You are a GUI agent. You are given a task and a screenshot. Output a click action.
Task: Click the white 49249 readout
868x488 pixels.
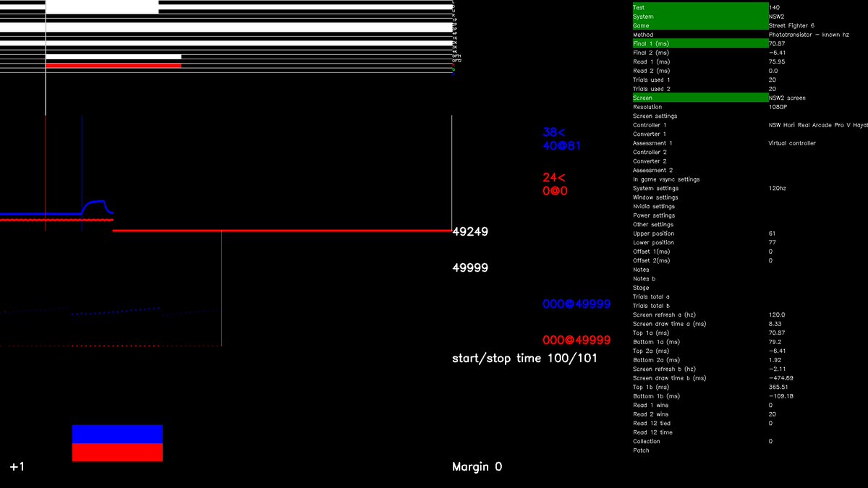pos(470,232)
